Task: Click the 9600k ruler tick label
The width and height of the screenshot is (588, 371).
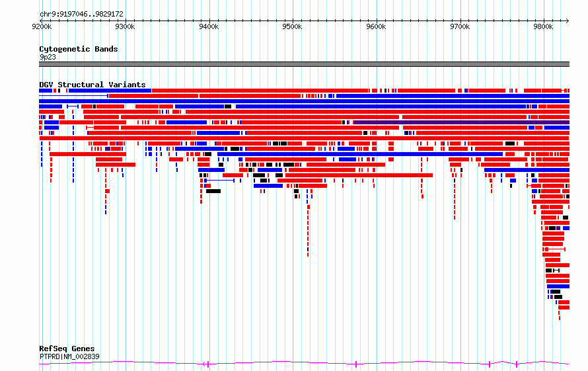Action: point(376,26)
